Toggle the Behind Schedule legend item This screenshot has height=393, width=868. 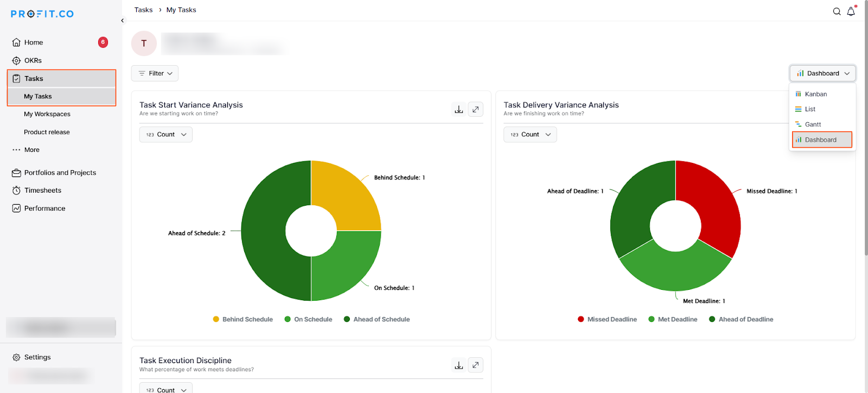pyautogui.click(x=243, y=319)
